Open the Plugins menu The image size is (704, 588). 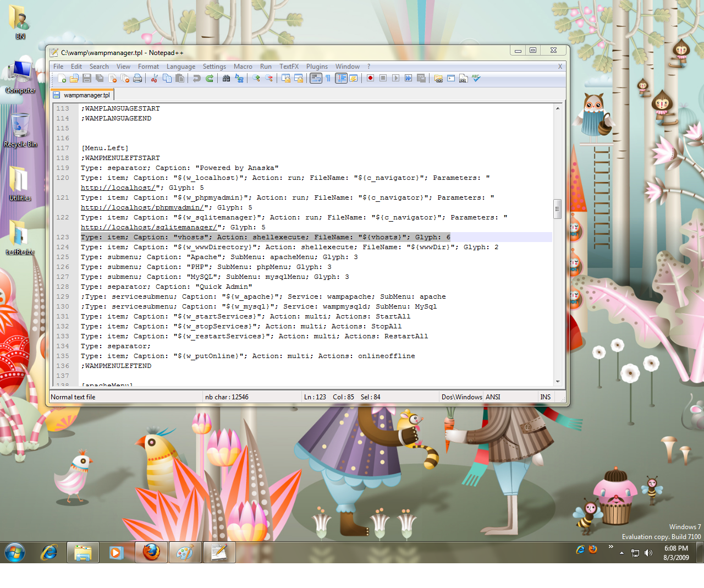coord(317,67)
